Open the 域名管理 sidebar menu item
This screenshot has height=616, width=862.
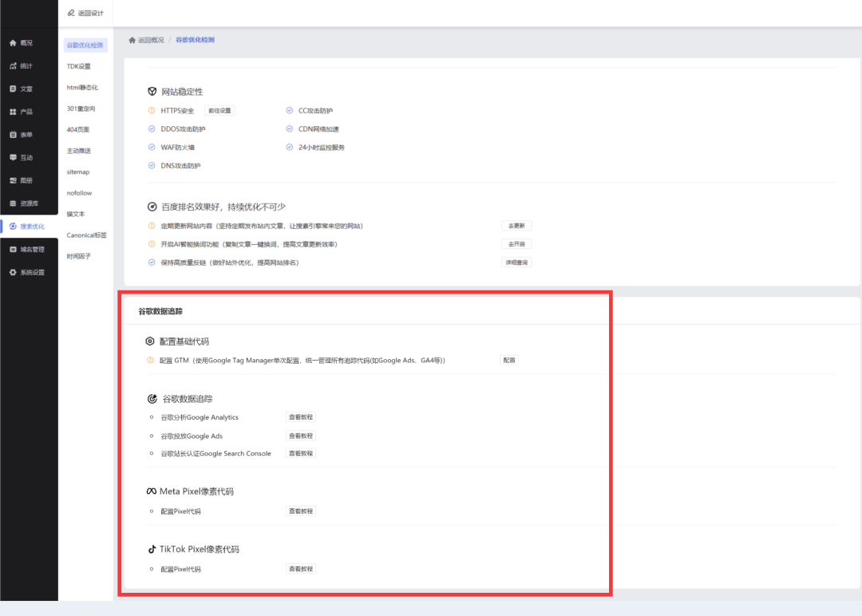(32, 249)
